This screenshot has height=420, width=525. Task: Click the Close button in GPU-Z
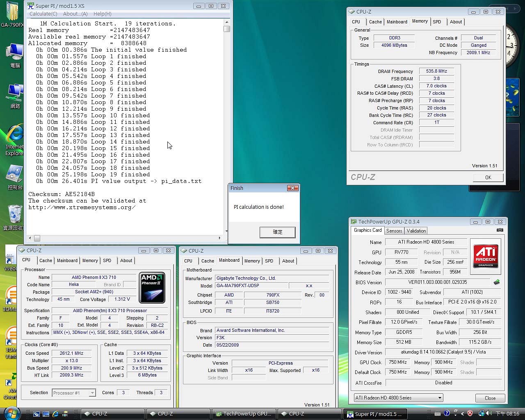(x=490, y=398)
